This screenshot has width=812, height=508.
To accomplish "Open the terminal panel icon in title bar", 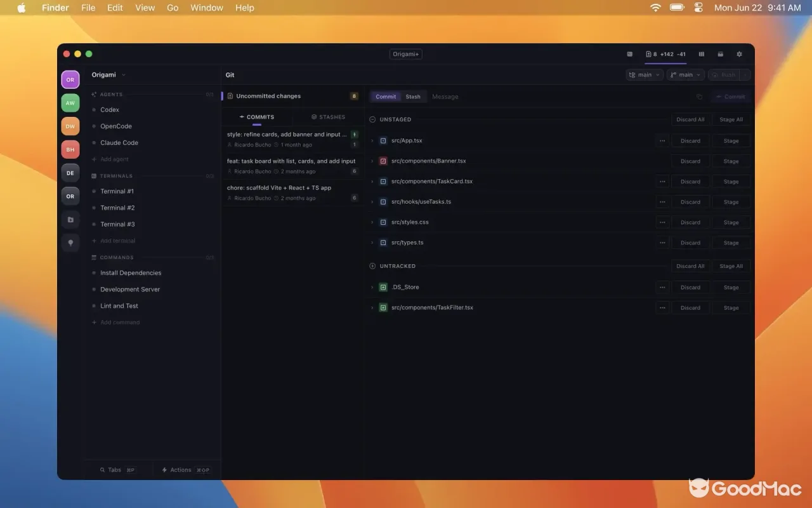I will (x=629, y=54).
